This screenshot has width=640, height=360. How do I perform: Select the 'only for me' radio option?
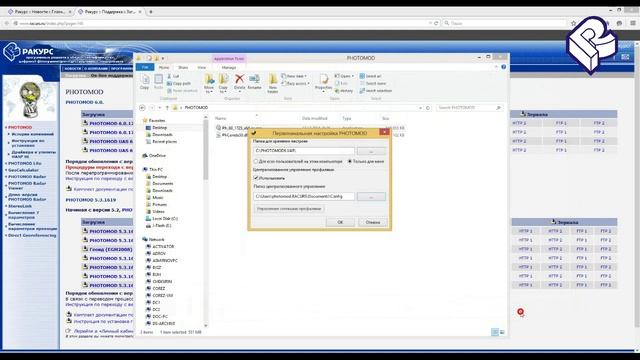point(350,162)
